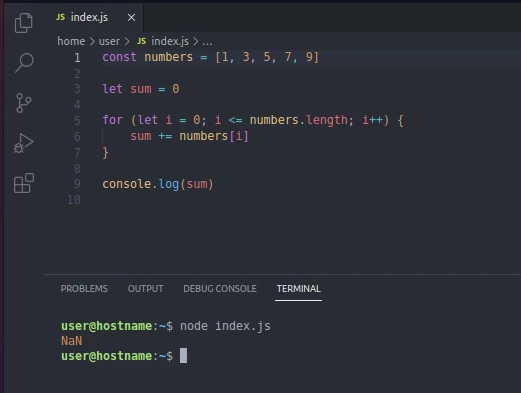Expand the user breadcrumb segment
Screen dimensions: 521x393
click(109, 41)
